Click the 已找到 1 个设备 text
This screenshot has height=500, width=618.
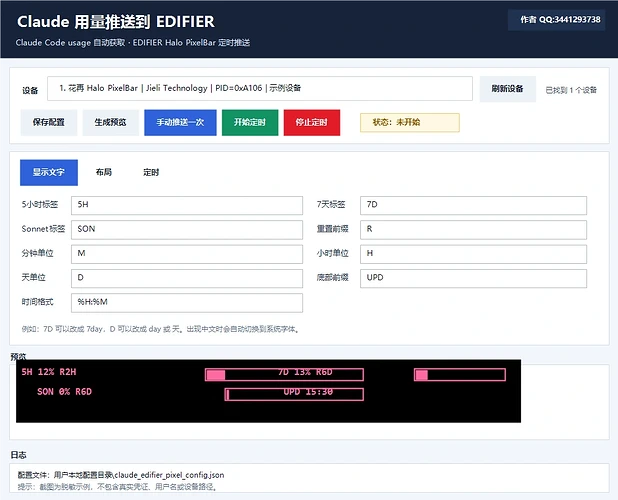[571, 90]
